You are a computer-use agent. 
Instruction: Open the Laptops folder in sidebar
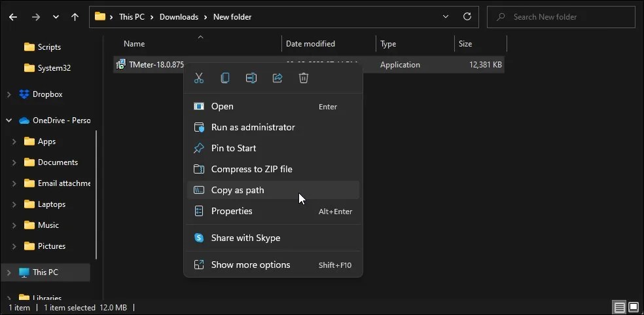point(52,204)
